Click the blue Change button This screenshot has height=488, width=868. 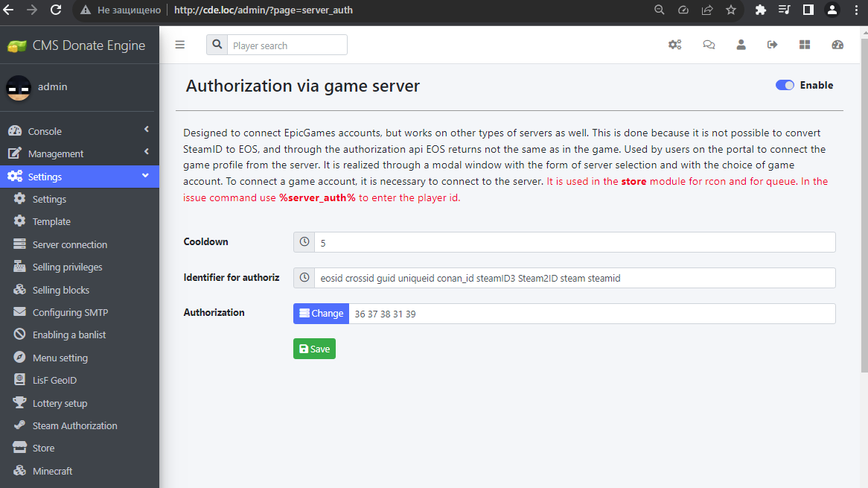pos(321,314)
